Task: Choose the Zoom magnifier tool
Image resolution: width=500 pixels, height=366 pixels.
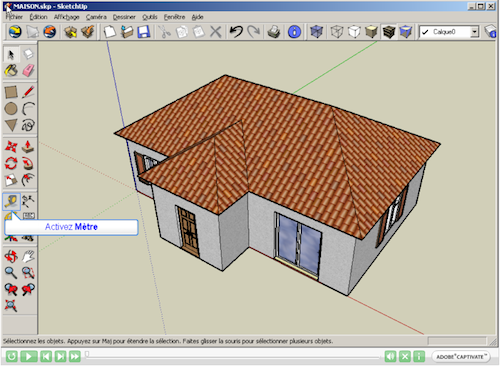Action: click(11, 273)
